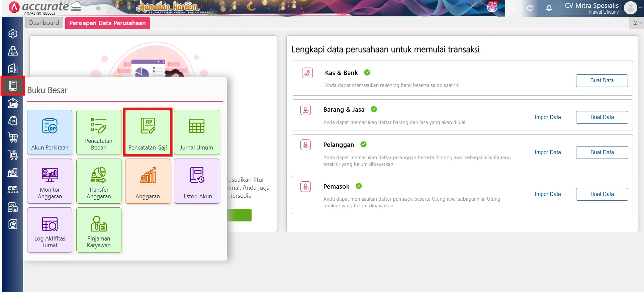Screen dimensions: 644x292
Task: Click the Barang & Jasa row icon
Action: tap(305, 110)
